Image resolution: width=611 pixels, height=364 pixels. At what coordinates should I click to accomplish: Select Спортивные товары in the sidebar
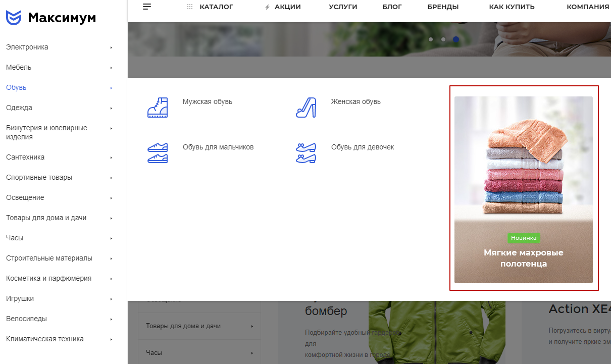tap(39, 177)
